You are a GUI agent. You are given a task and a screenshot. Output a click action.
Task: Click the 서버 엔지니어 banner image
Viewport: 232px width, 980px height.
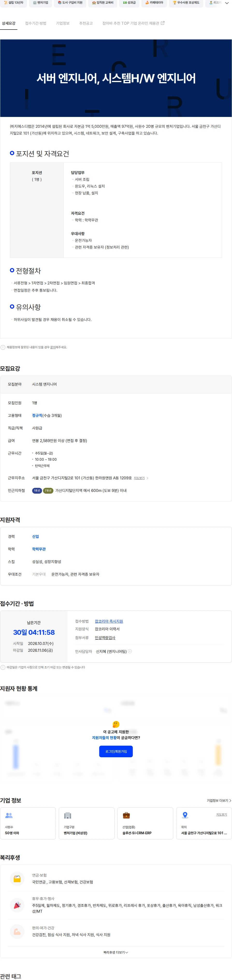tap(116, 78)
